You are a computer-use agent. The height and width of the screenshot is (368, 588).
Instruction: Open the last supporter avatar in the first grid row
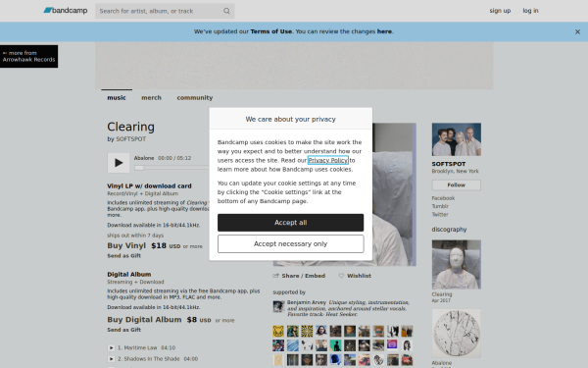pos(407,332)
